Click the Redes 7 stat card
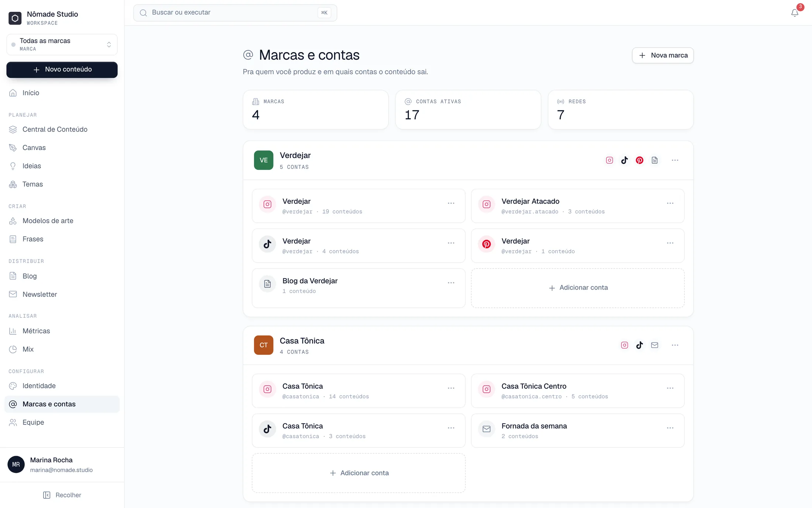This screenshot has height=508, width=812. [621, 110]
